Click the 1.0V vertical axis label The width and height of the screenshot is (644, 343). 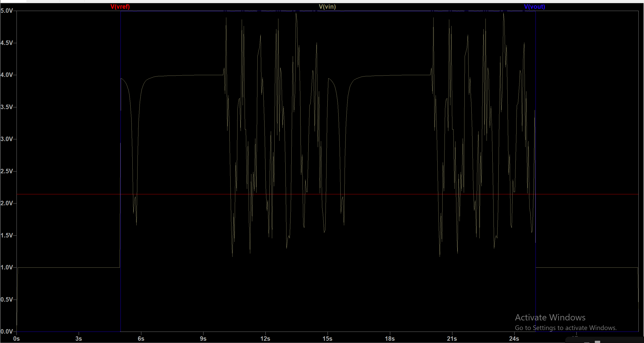pos(6,267)
